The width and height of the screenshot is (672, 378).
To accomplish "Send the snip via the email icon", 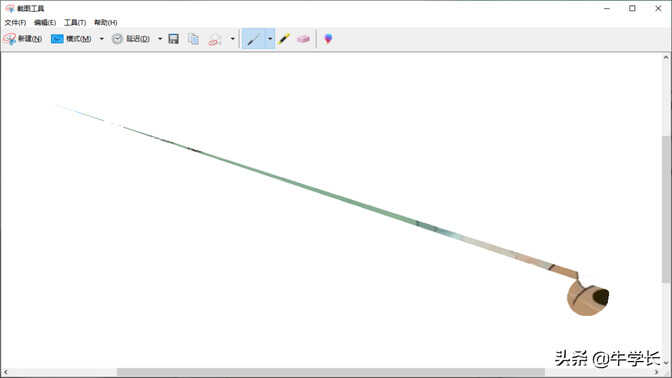I will [214, 40].
